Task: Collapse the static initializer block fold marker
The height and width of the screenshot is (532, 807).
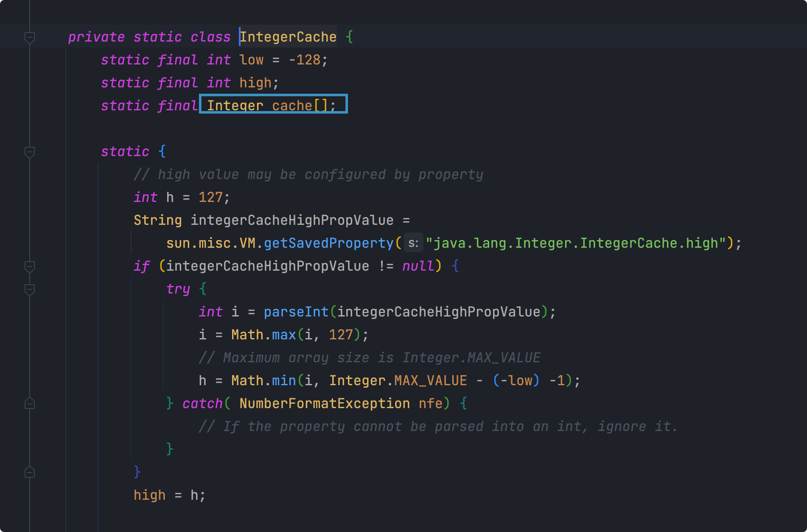Action: (x=30, y=152)
